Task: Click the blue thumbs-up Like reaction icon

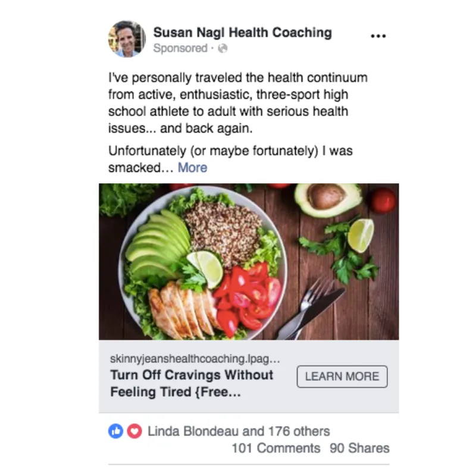Action: coord(115,431)
